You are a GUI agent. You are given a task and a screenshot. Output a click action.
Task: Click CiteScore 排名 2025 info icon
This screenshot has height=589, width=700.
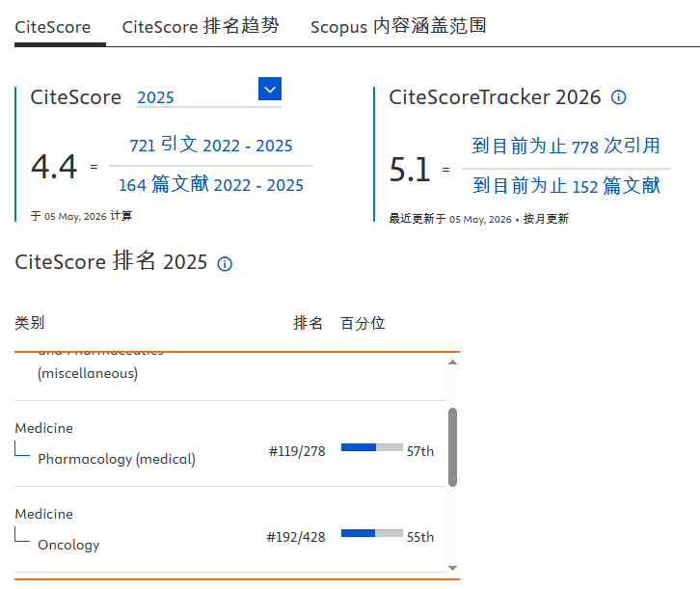[225, 264]
